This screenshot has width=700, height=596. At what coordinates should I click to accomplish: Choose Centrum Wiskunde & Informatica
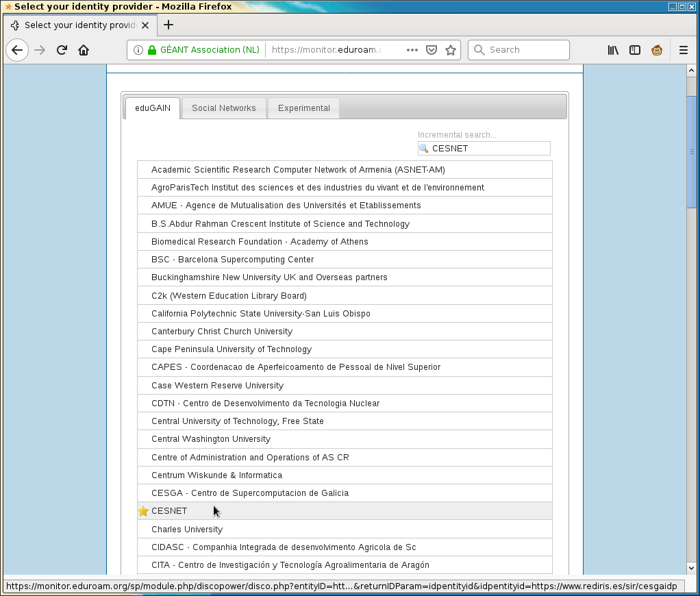345,475
